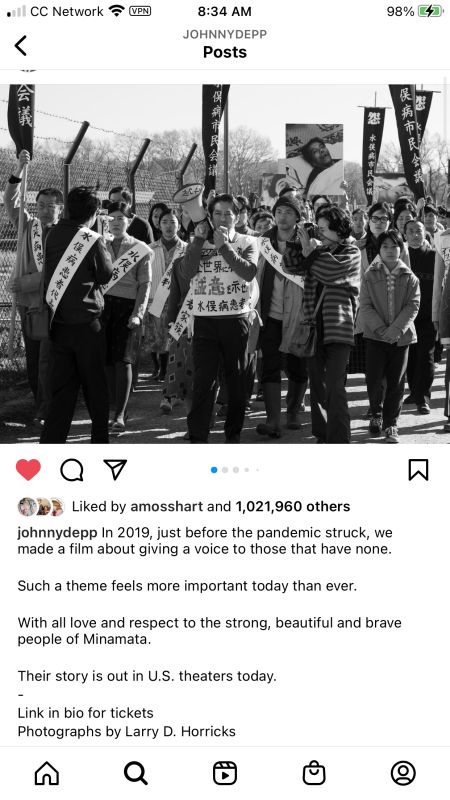Image resolution: width=450 pixels, height=800 pixels.
Task: Tap liker avatar thumbnails
Action: coord(41,507)
